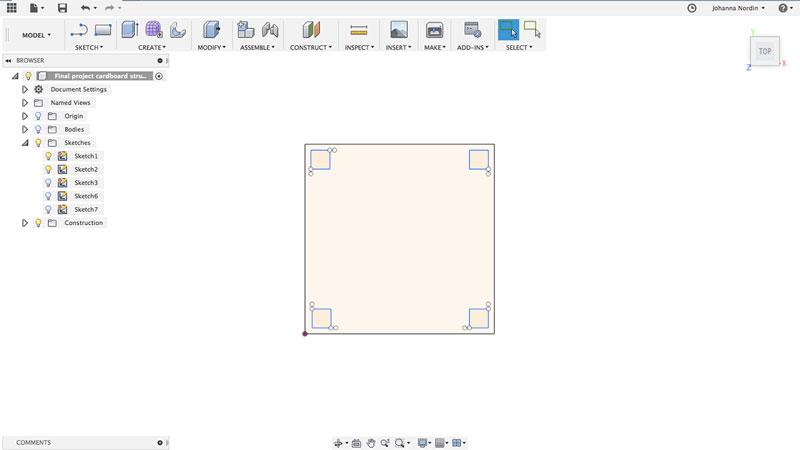Toggle visibility of Sketch2

[48, 169]
